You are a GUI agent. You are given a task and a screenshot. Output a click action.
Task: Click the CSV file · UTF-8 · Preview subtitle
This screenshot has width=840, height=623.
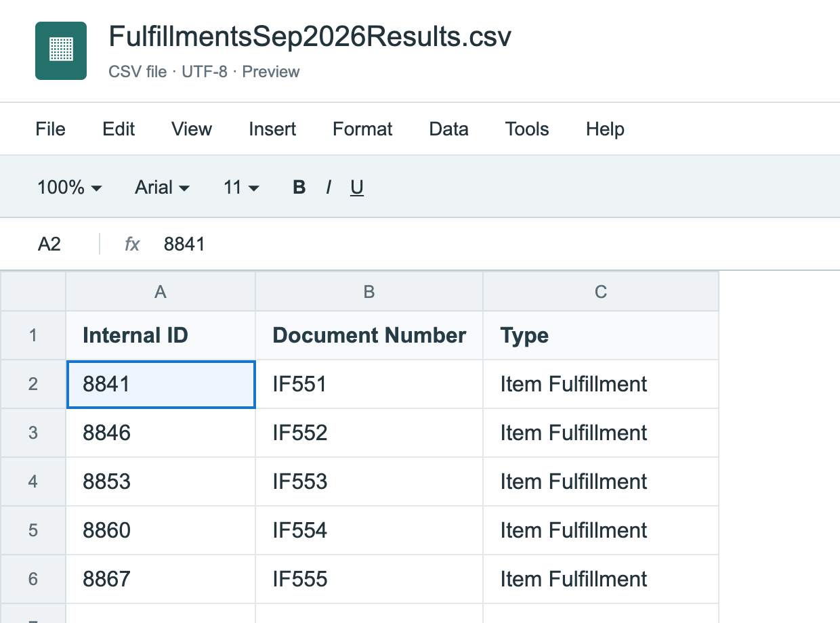[x=204, y=72]
